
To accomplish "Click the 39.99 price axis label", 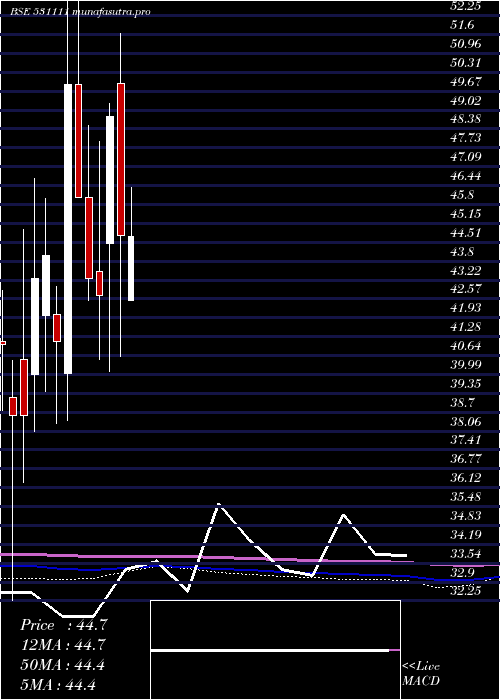I will pos(465,364).
